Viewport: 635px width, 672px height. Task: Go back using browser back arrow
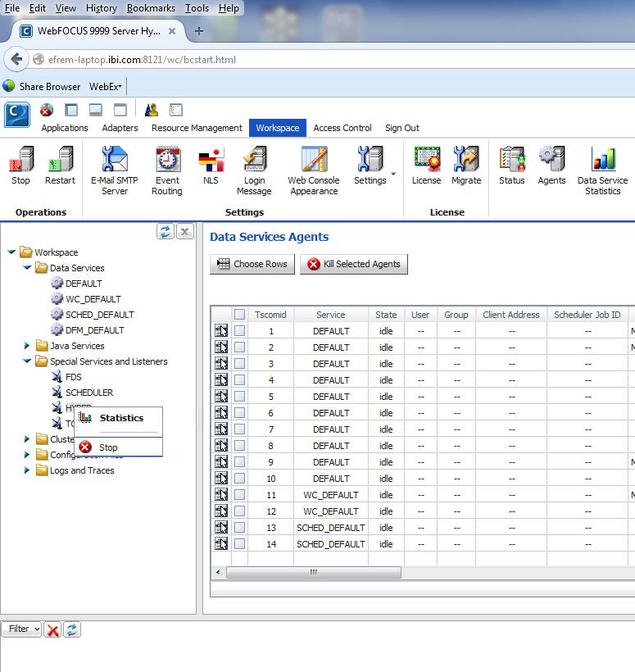point(16,59)
